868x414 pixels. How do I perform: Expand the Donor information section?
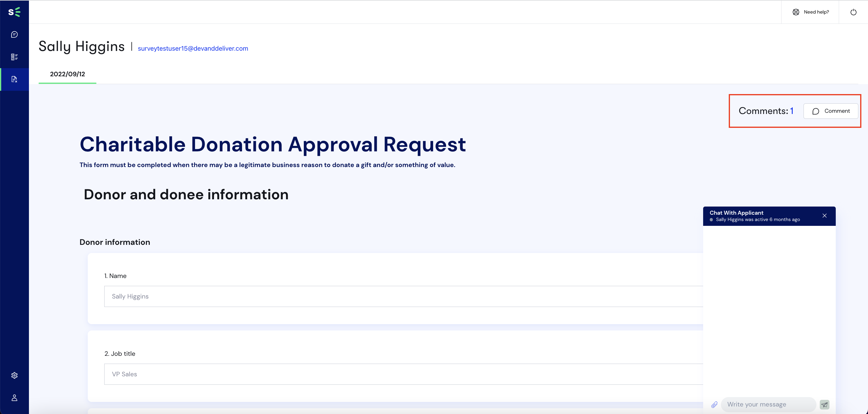[x=115, y=241]
